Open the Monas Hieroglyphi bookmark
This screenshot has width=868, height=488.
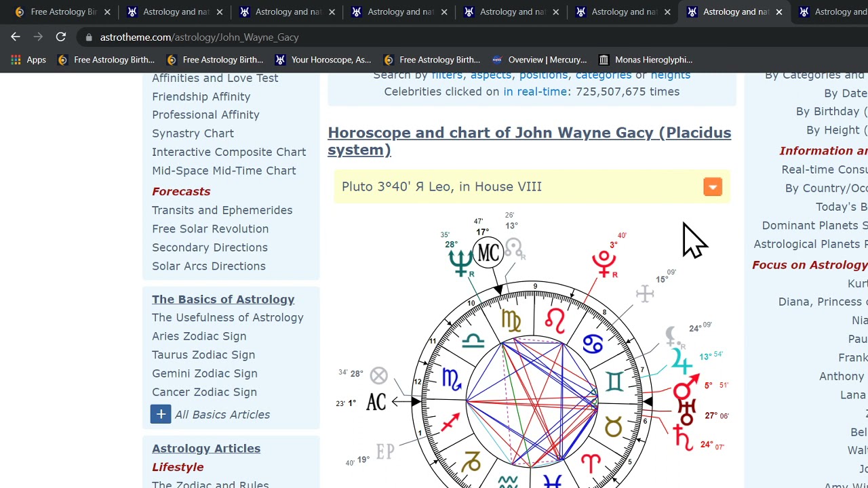click(x=646, y=60)
